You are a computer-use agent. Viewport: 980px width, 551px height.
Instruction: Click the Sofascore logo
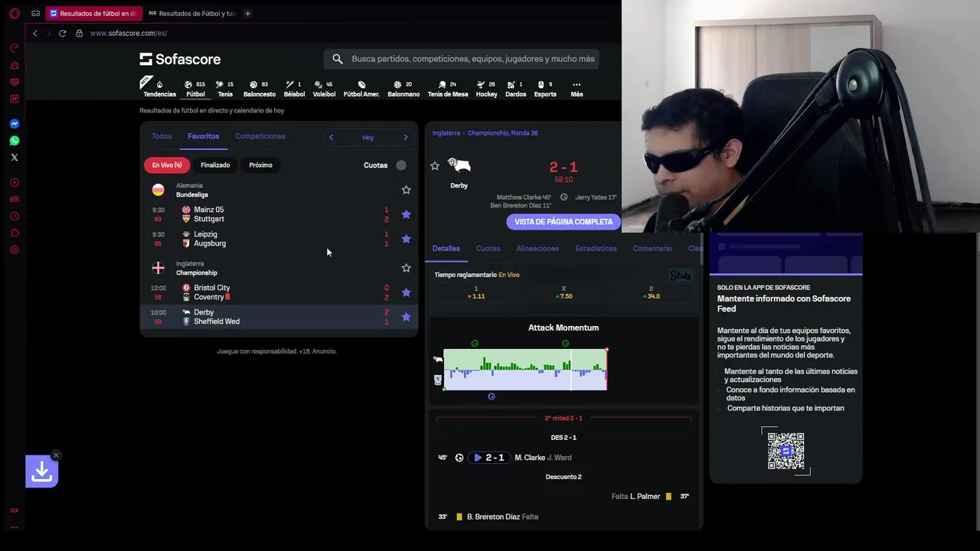(x=180, y=59)
